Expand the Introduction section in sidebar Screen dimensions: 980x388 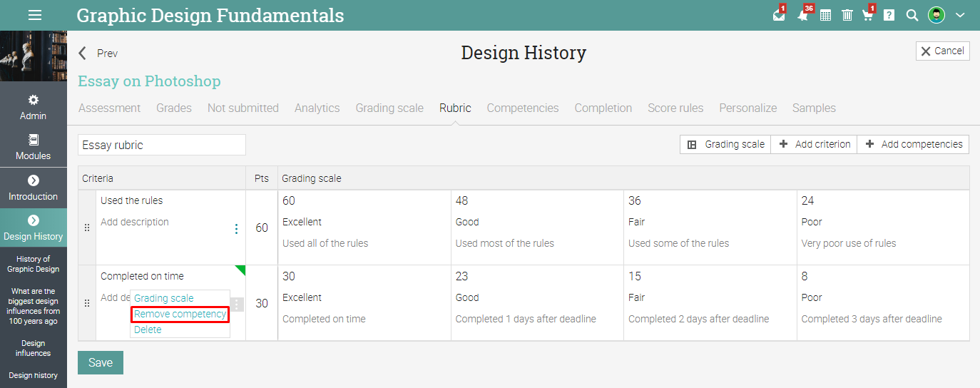point(34,181)
